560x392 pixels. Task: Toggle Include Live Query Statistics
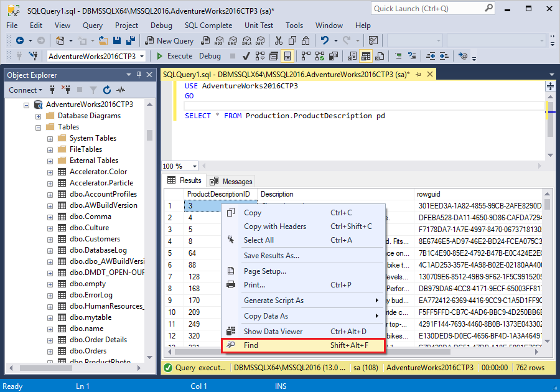click(x=320, y=56)
